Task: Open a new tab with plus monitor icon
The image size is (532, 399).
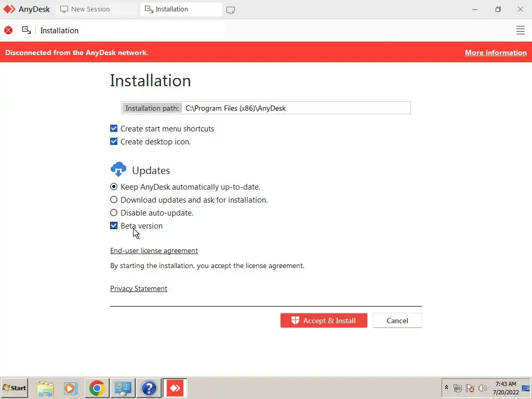Action: pos(230,10)
